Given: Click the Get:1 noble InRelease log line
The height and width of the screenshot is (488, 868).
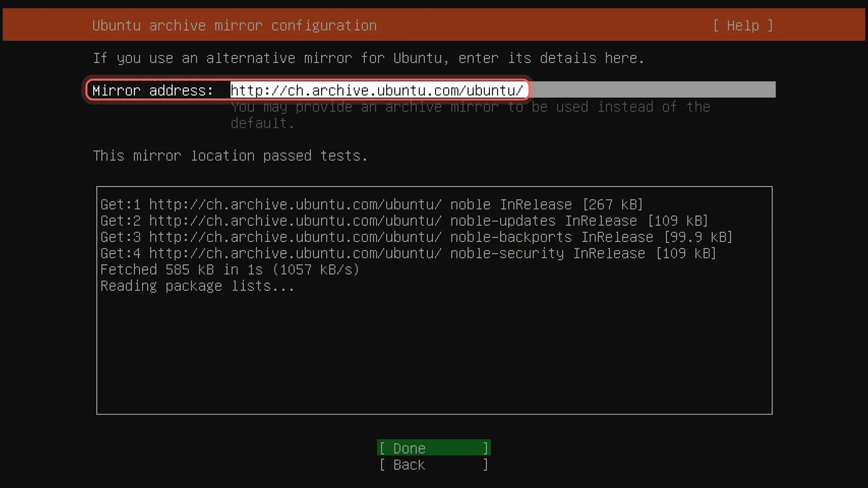Looking at the screenshot, I should coord(372,204).
